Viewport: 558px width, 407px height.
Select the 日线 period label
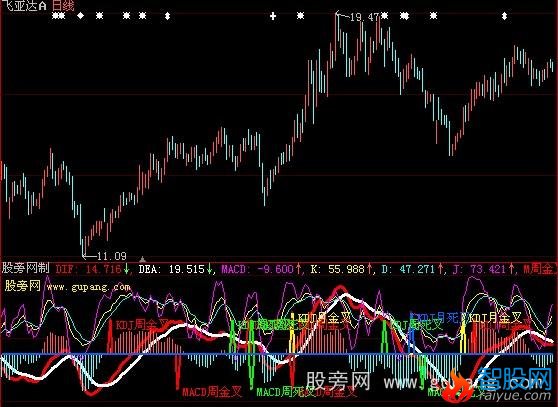[x=63, y=5]
